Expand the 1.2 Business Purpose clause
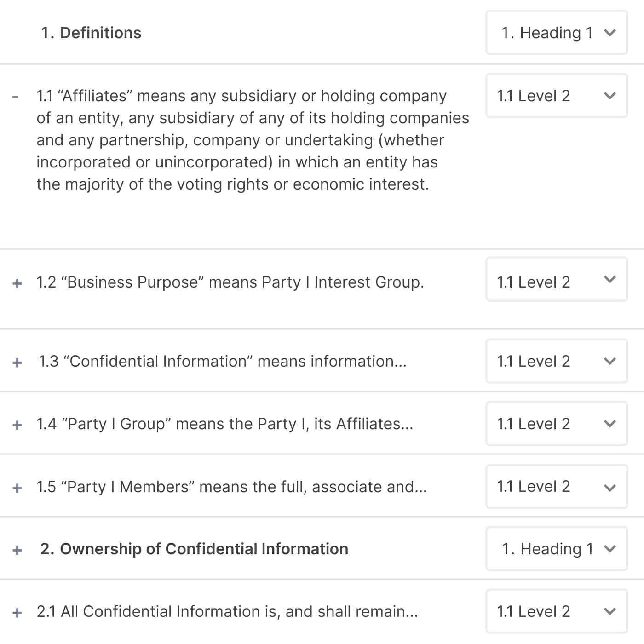Image resolution: width=644 pixels, height=644 pixels. pos(17,283)
